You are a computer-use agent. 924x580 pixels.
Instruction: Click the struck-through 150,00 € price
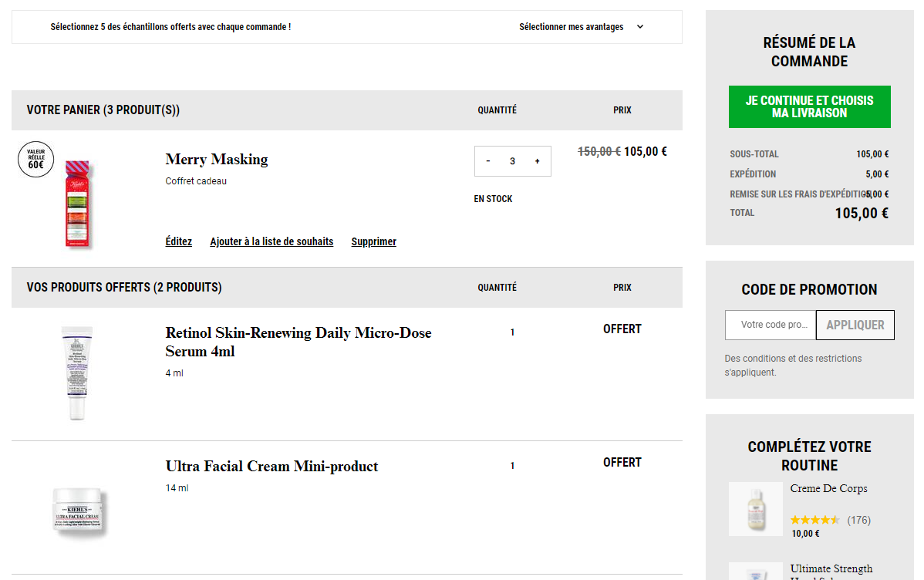599,151
